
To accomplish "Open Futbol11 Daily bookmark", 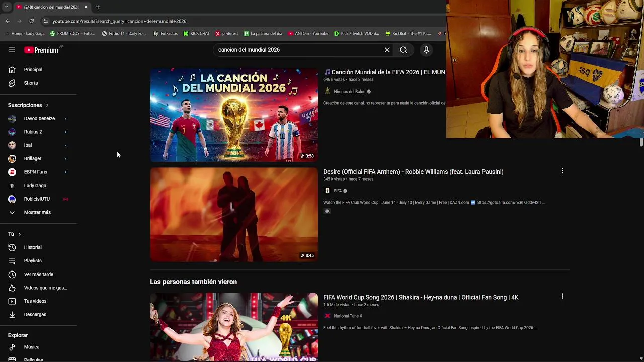I will click(124, 34).
